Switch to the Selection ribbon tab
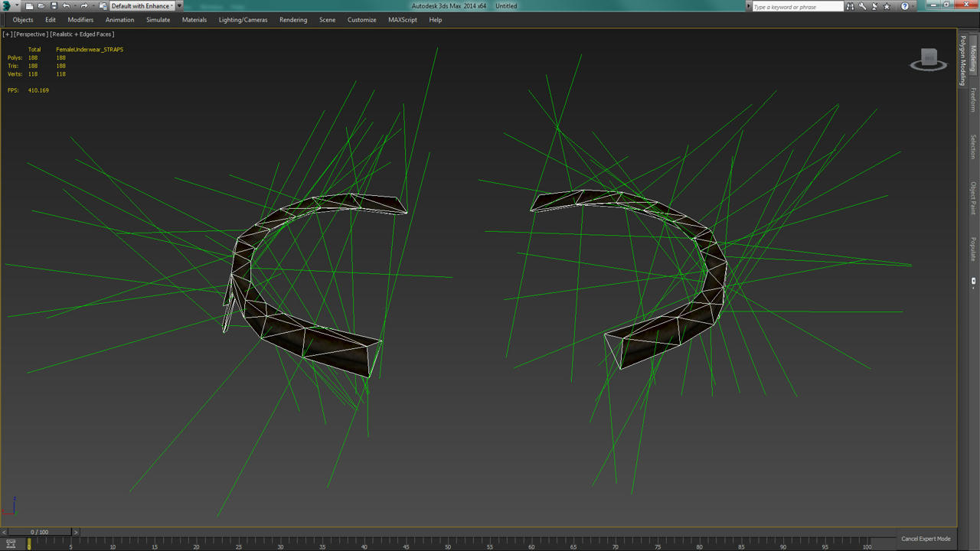This screenshot has width=980, height=551. pos(973,147)
